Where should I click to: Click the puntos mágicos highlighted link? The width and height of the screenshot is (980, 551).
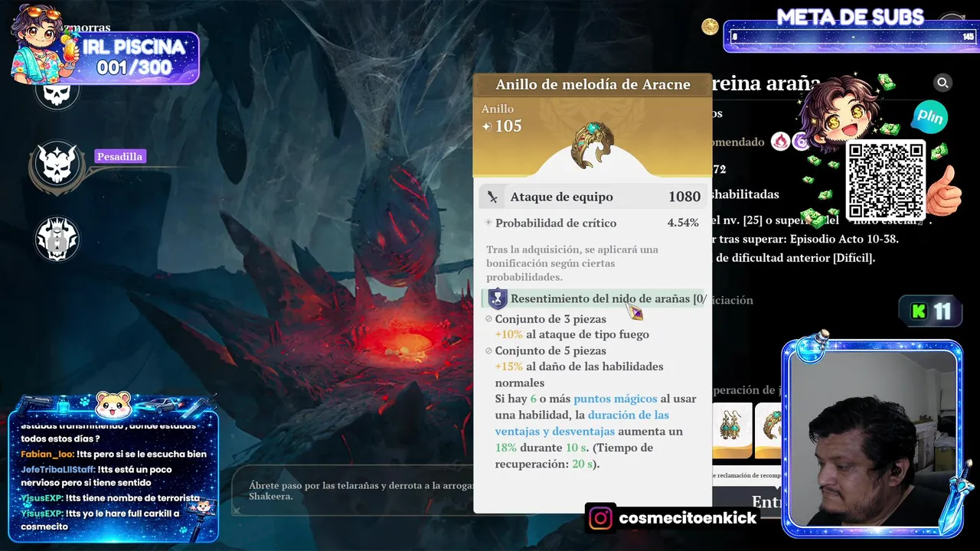pyautogui.click(x=615, y=399)
